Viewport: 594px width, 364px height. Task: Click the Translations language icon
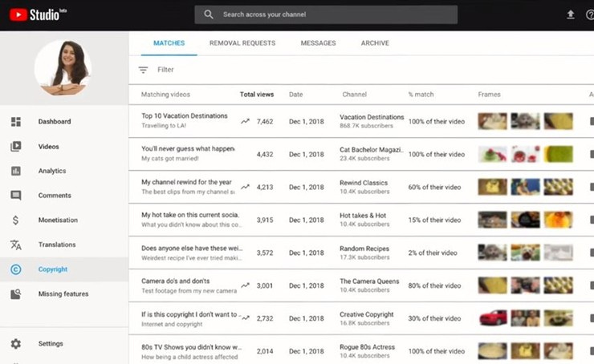click(x=16, y=245)
